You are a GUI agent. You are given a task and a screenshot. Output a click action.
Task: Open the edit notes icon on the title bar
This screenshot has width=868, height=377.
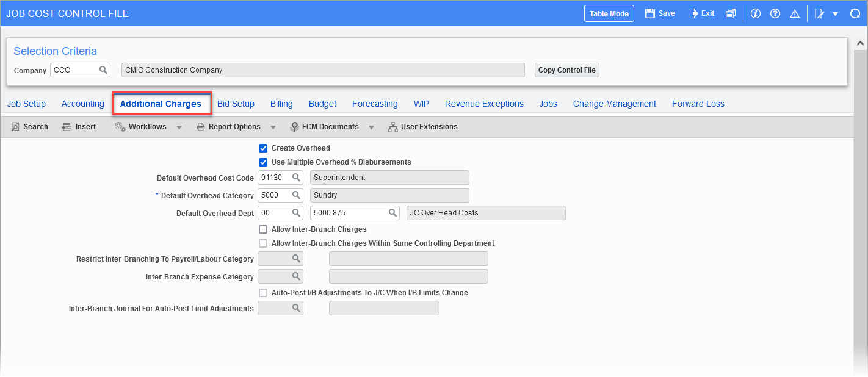coord(819,13)
